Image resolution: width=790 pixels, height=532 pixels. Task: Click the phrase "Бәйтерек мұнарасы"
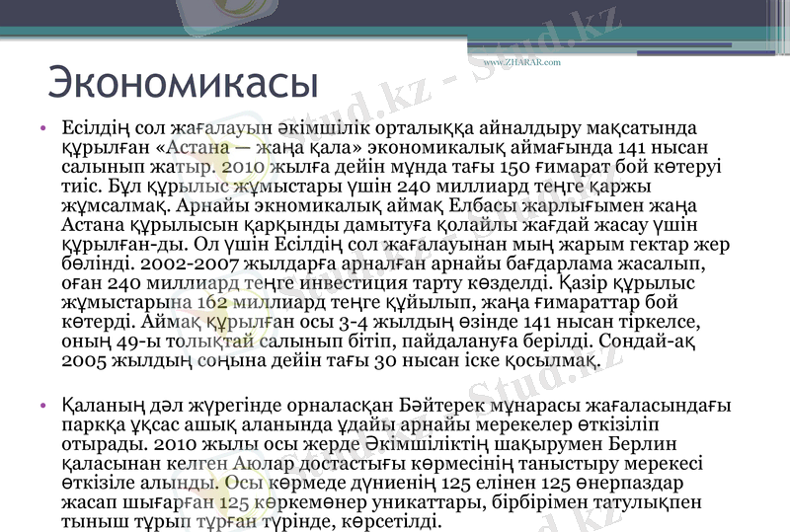point(491,405)
